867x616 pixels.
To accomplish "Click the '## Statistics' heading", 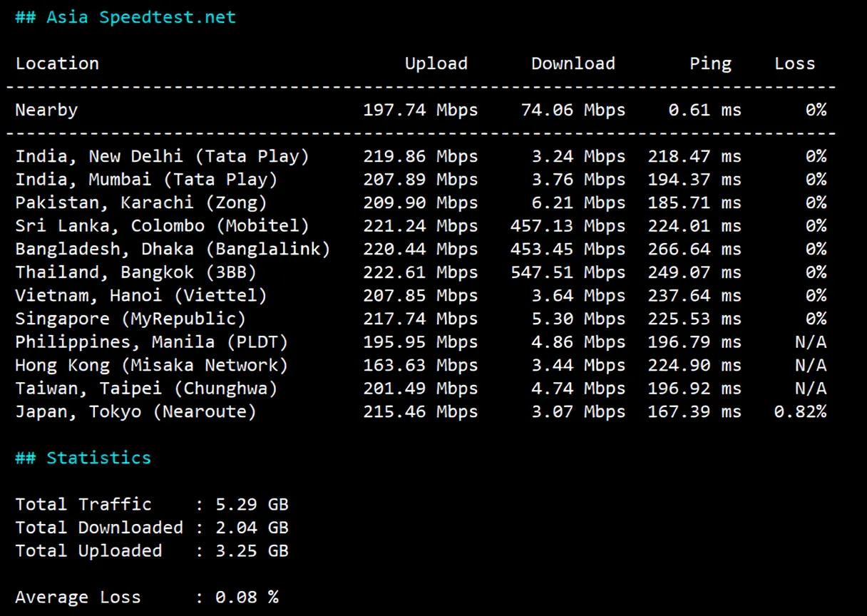I will coord(83,458).
